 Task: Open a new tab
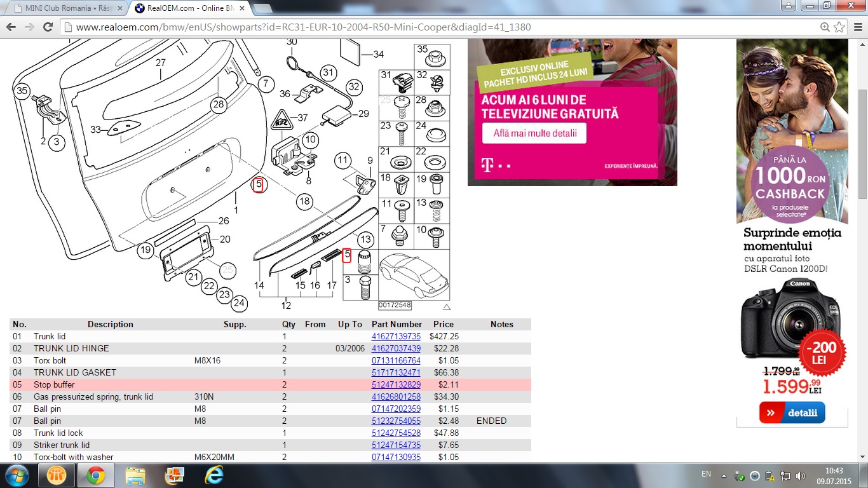point(262,8)
